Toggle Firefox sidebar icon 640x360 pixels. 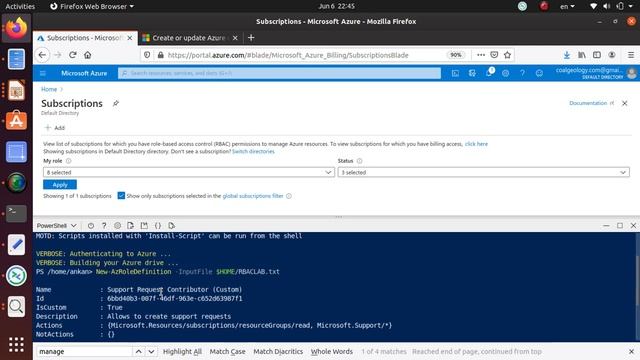(597, 55)
